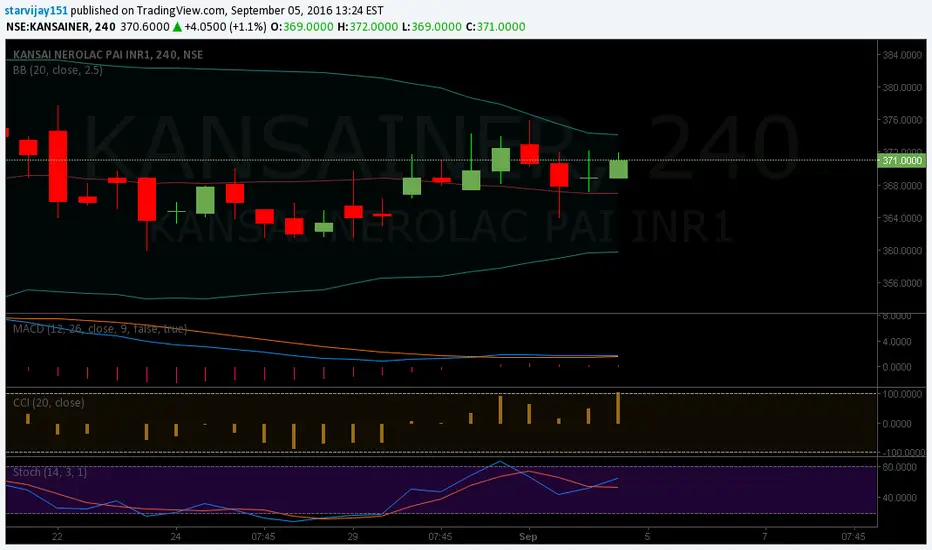Click the high value H:372.0000
Screen dimensions: 932x550
(367, 27)
